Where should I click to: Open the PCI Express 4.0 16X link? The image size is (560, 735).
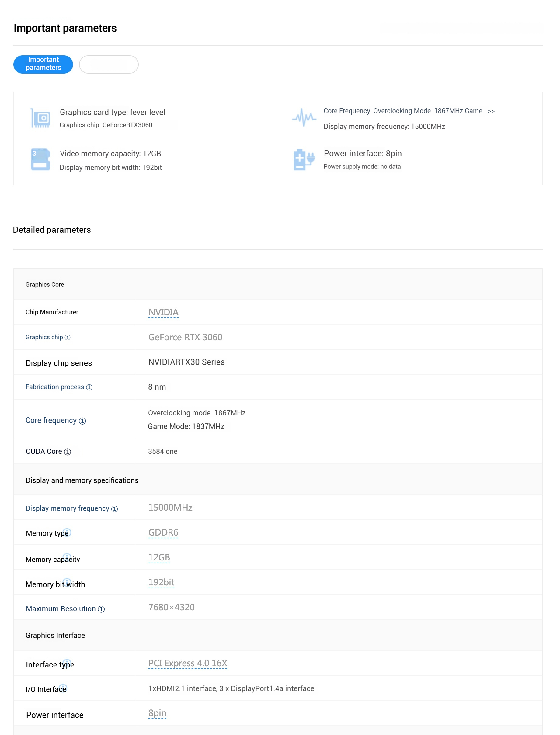coord(188,663)
